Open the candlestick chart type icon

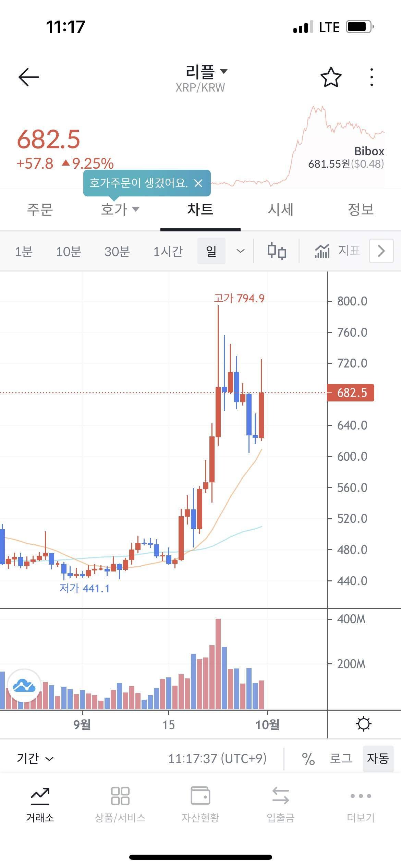pyautogui.click(x=277, y=251)
